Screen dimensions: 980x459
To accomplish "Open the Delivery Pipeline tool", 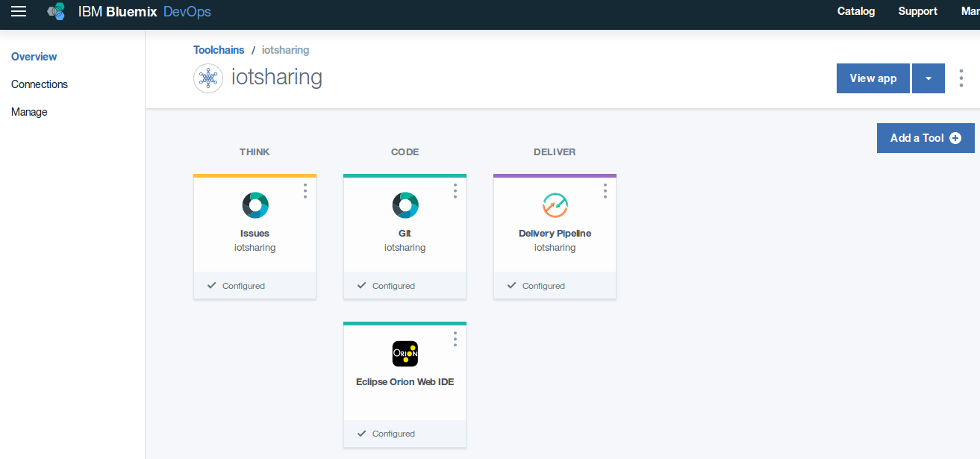I will click(555, 220).
